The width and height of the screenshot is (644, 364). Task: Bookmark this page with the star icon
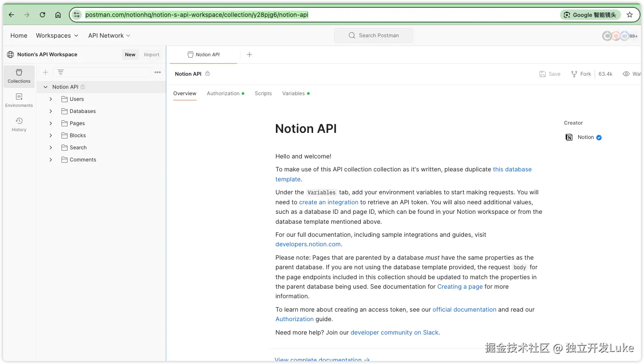630,15
